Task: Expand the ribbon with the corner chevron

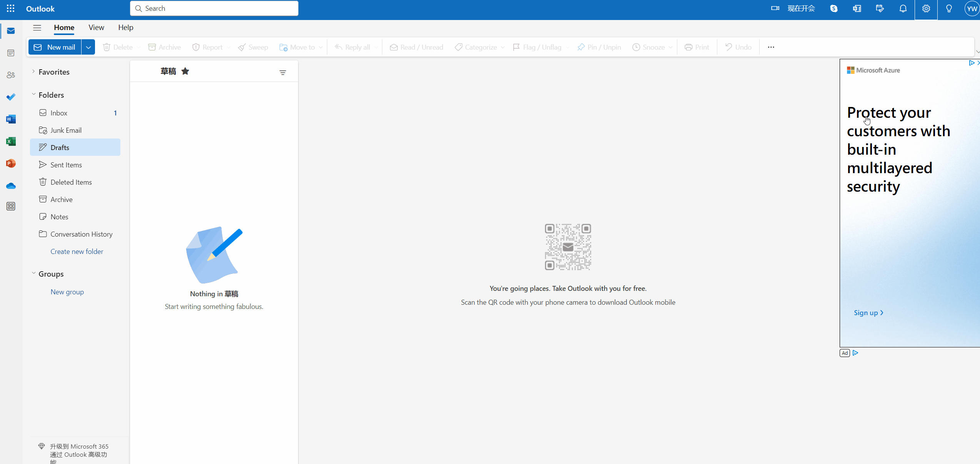Action: click(x=977, y=52)
